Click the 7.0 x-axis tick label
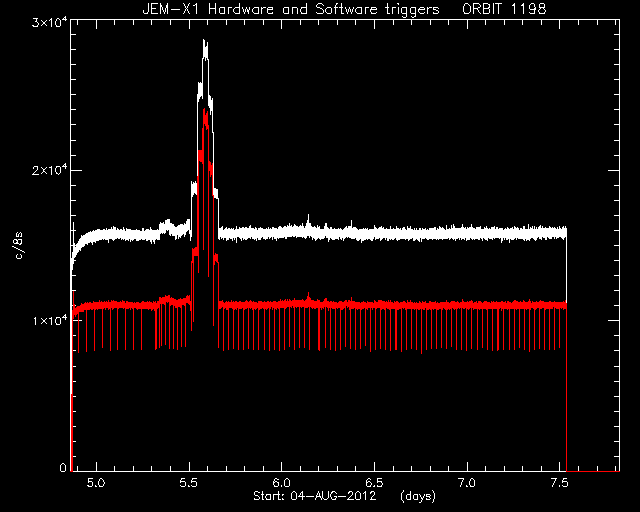Screen dimensions: 640x512 (x=467, y=483)
